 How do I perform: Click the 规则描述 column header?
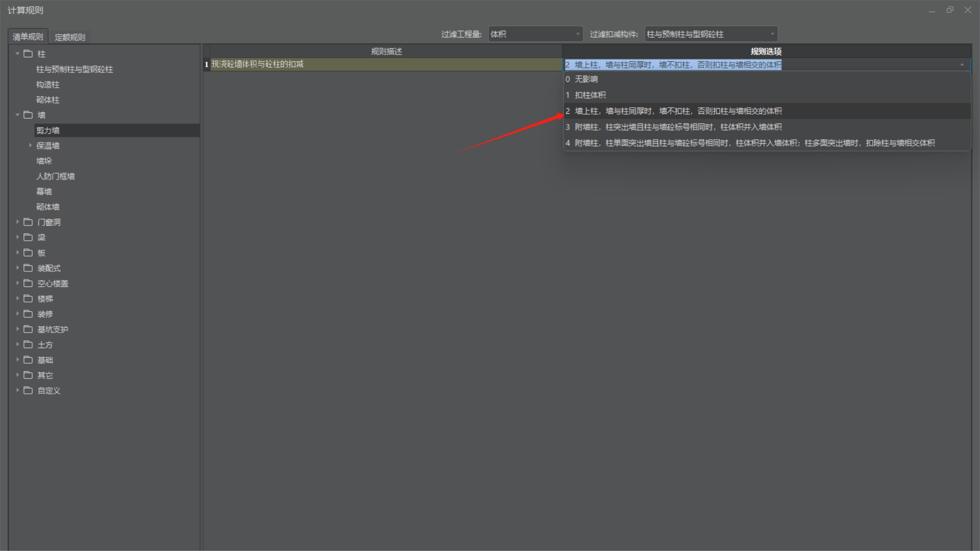pyautogui.click(x=386, y=51)
